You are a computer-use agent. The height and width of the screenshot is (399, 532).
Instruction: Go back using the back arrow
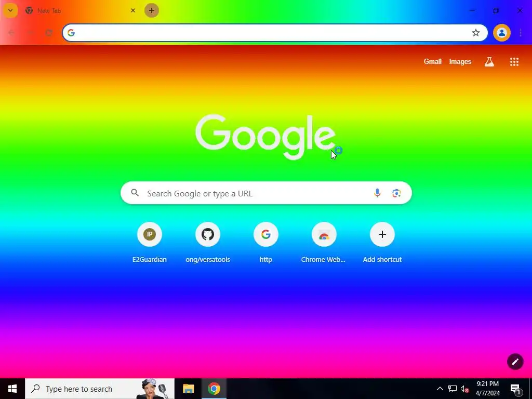[11, 33]
